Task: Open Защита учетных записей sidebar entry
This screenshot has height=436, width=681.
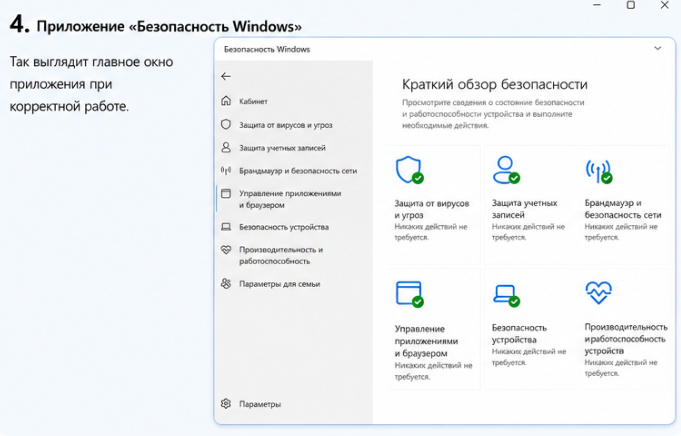Action: 282,148
